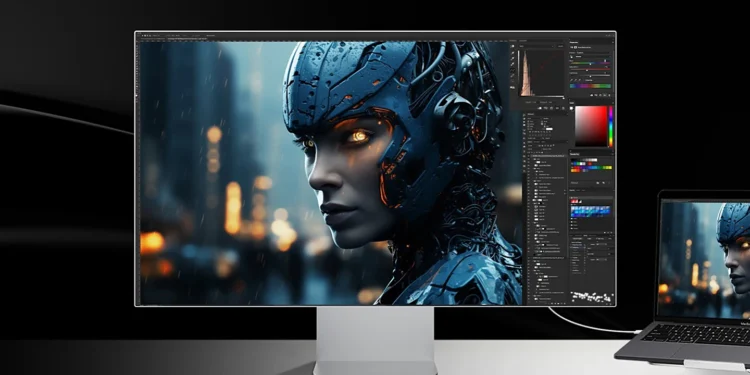Viewport: 750px width, 375px height.
Task: Pick the white point eyedropper in Curves
Action: 512,64
